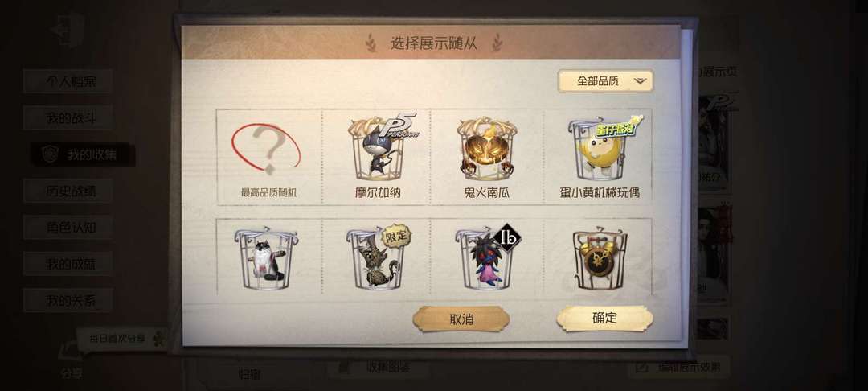Choose the black and white cat pet

(x=269, y=257)
